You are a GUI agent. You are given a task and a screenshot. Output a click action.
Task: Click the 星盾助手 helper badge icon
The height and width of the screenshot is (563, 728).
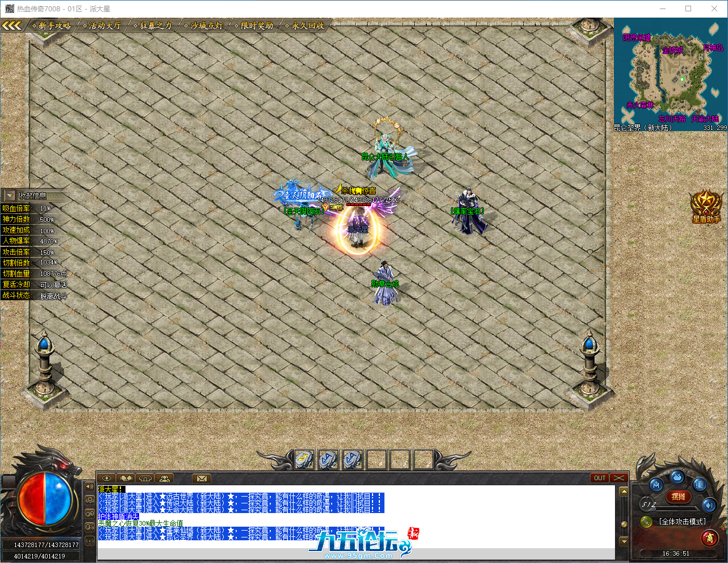[x=706, y=205]
